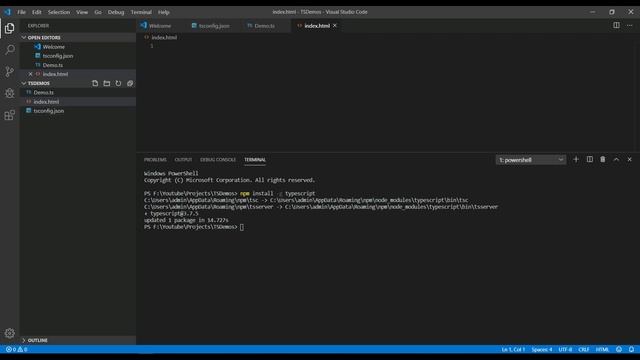The width and height of the screenshot is (640, 360).
Task: Open the Source Control view
Action: (x=9, y=72)
